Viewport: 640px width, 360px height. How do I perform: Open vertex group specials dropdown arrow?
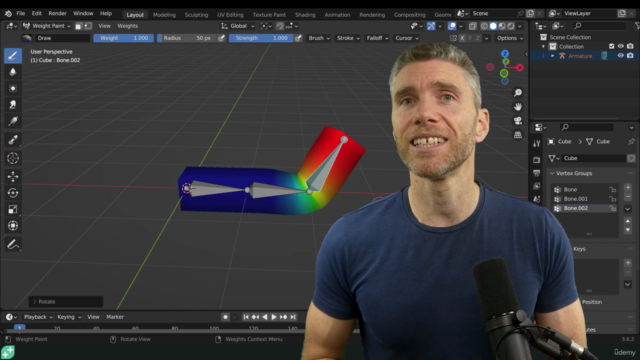pos(628,209)
